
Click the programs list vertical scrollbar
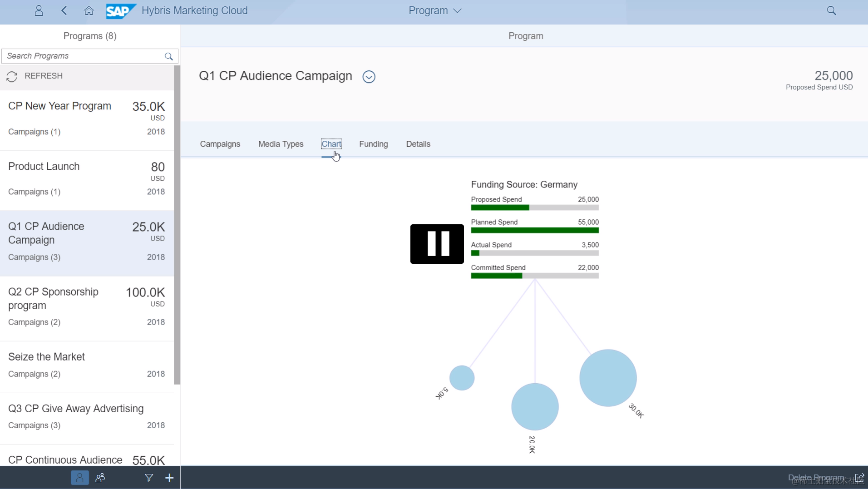tap(177, 225)
